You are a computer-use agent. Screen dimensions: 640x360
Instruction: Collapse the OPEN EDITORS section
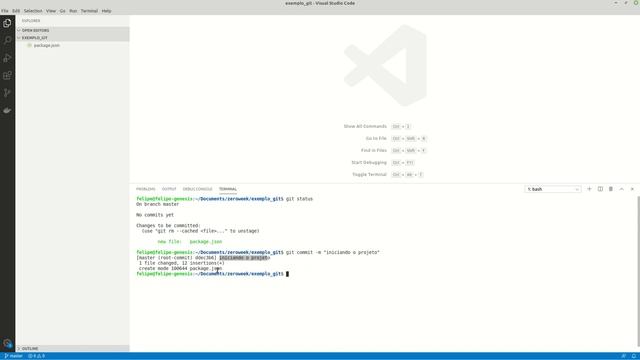(x=73, y=30)
